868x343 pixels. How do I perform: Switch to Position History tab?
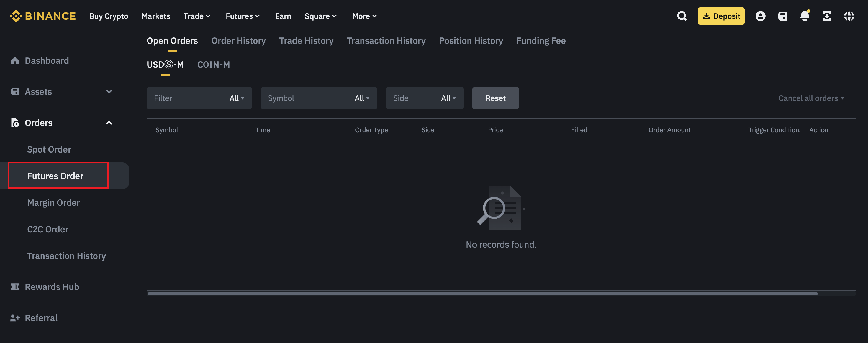click(471, 41)
